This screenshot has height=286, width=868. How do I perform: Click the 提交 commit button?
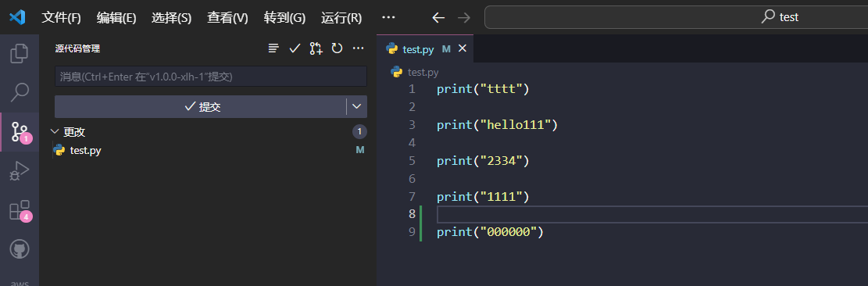(200, 107)
